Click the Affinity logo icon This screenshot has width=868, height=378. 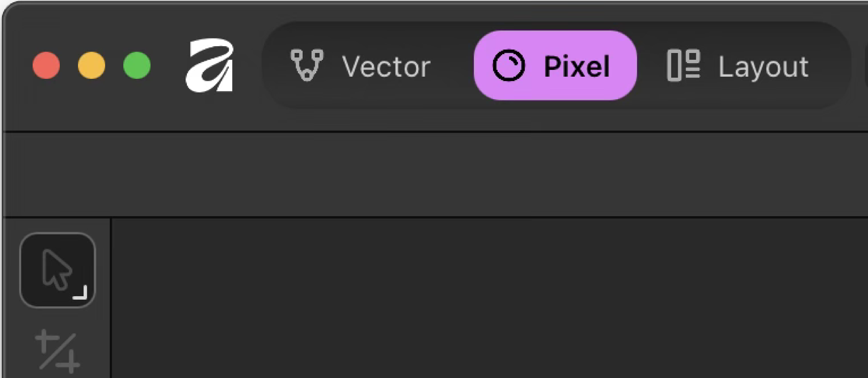click(209, 65)
